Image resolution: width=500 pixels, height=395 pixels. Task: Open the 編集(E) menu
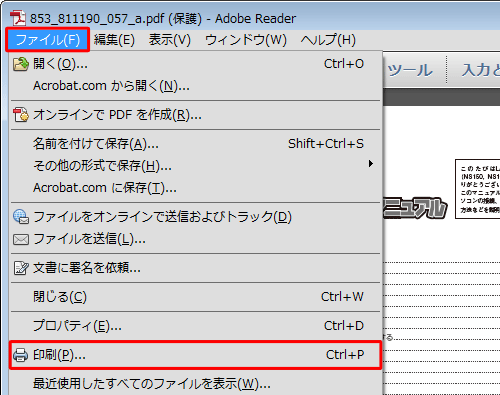coord(114,40)
